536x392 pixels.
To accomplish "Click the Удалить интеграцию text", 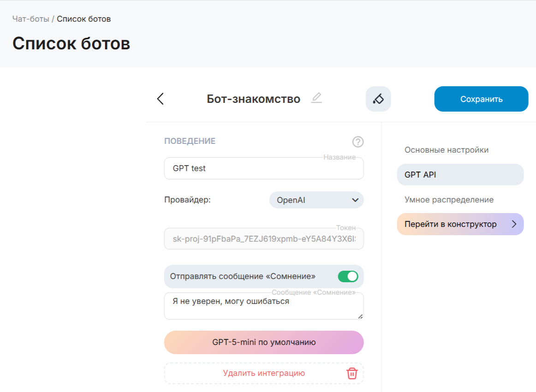I will coord(264,373).
